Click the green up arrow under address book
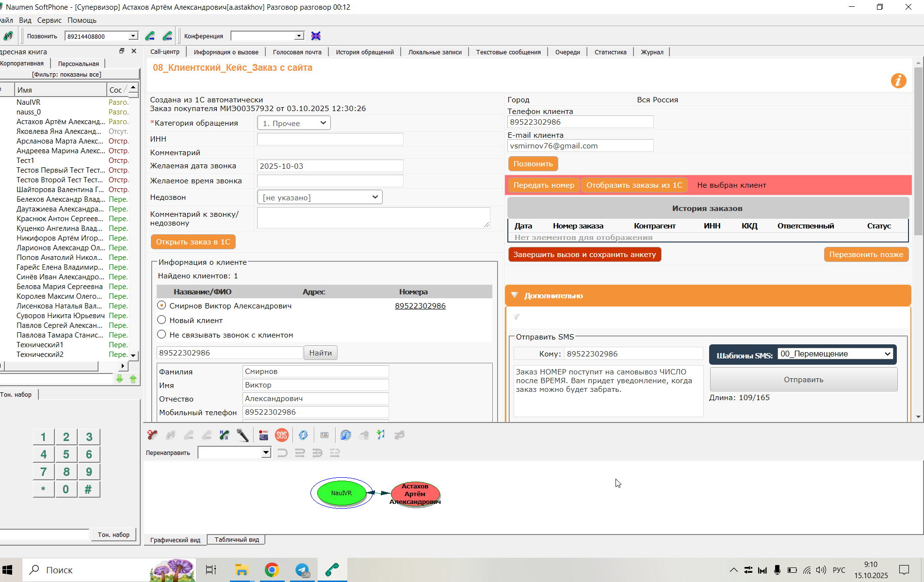924x582 pixels. (x=133, y=379)
